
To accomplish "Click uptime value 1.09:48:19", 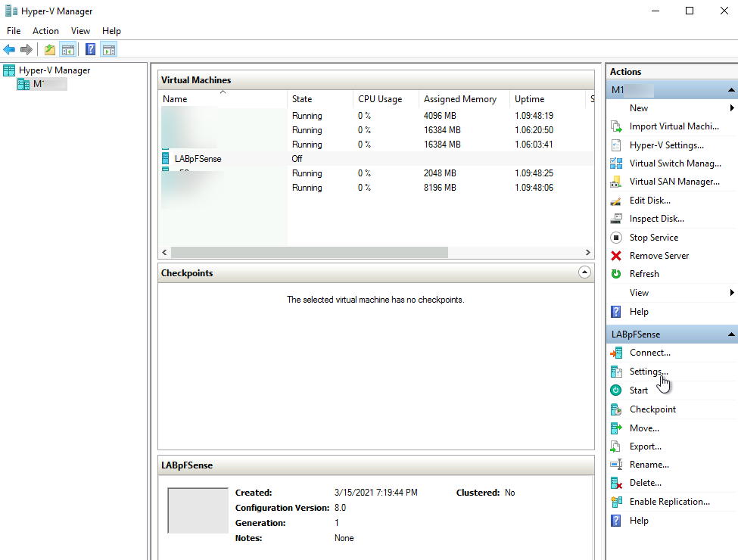I will point(534,116).
